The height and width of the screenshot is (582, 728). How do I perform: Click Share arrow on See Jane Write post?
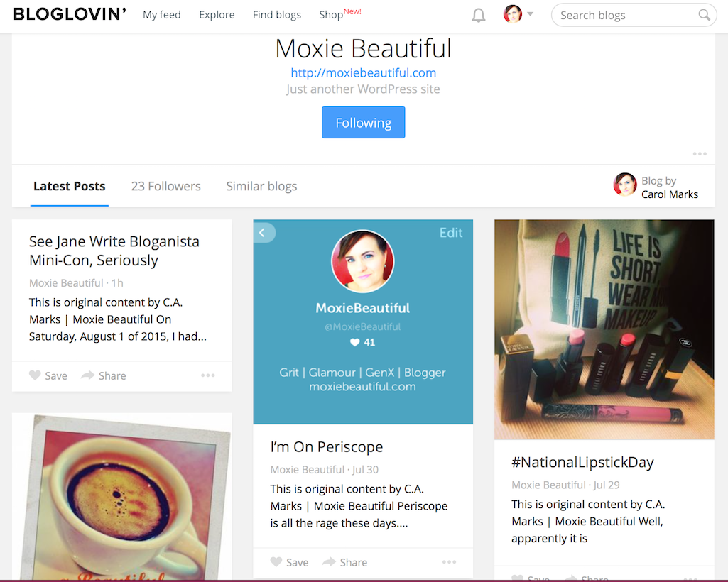click(x=87, y=375)
